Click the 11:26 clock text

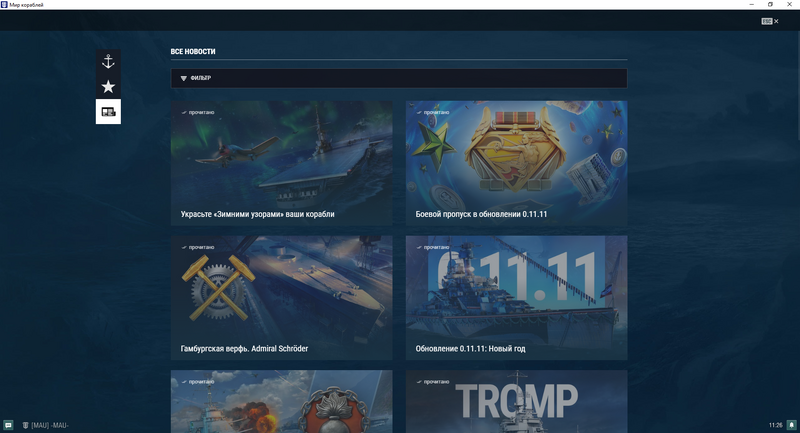coord(776,425)
